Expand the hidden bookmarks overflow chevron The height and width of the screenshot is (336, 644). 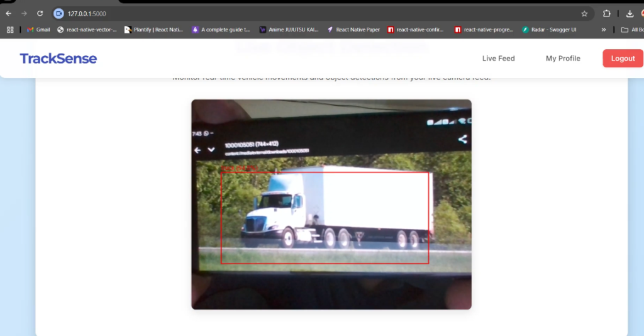coord(603,30)
